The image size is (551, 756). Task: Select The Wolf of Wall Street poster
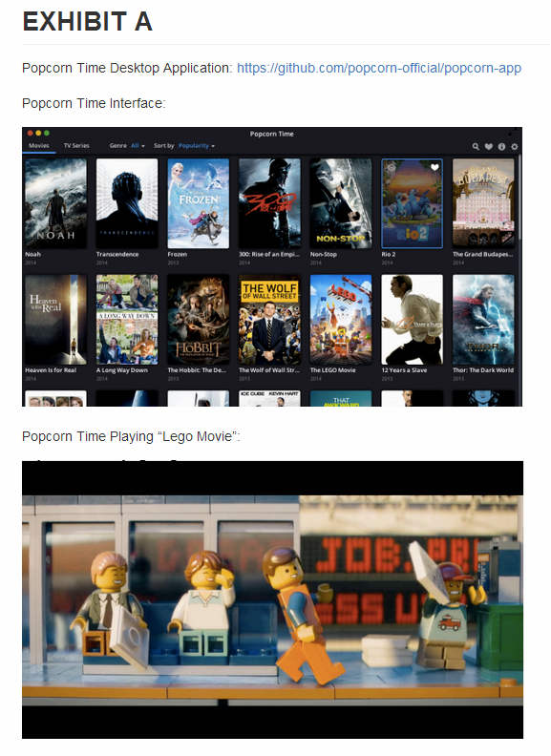point(269,319)
